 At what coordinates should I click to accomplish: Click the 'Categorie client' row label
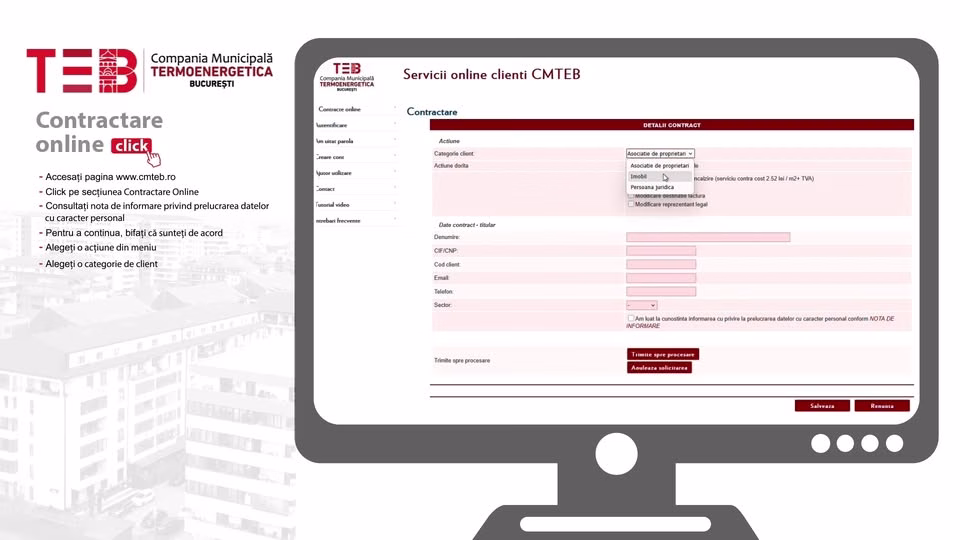454,154
